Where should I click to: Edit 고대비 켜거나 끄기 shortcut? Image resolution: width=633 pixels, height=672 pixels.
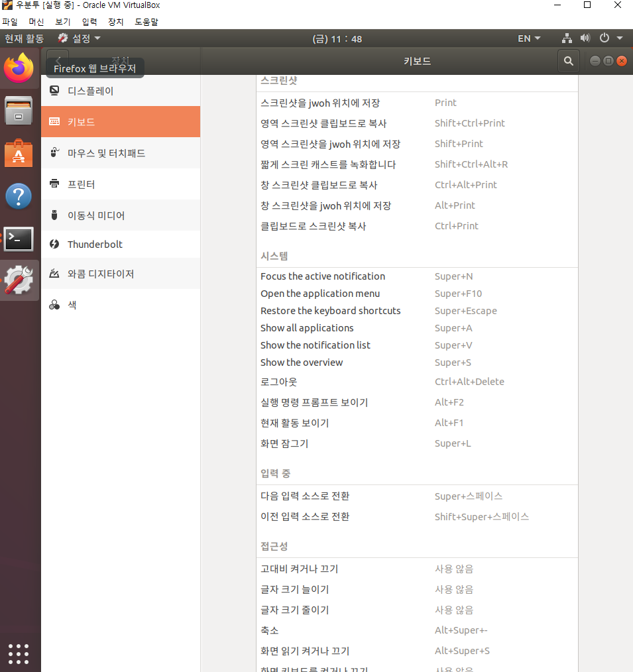click(x=417, y=569)
